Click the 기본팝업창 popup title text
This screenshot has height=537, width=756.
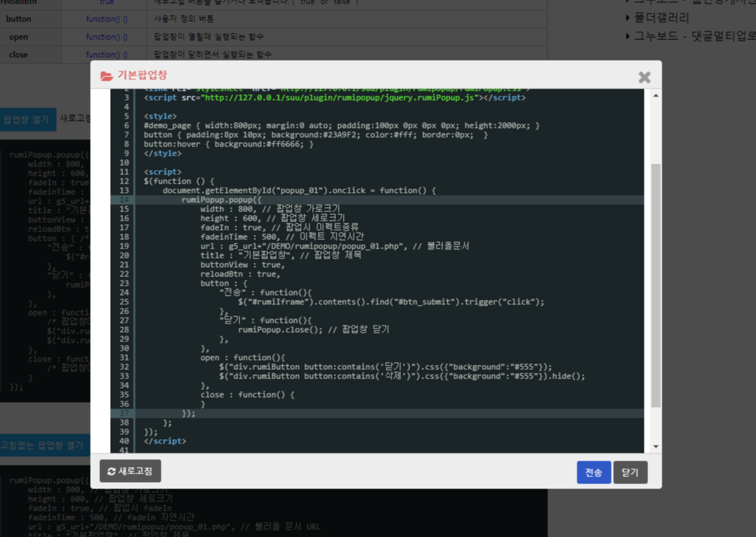[142, 76]
